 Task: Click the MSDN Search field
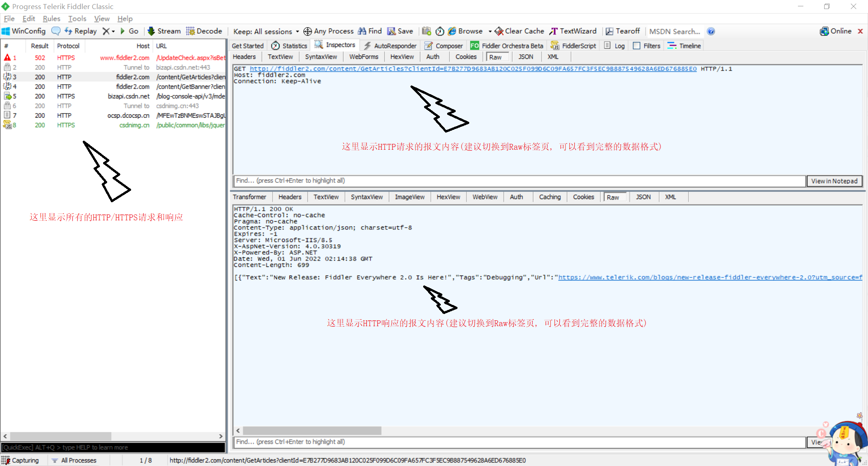coord(675,31)
